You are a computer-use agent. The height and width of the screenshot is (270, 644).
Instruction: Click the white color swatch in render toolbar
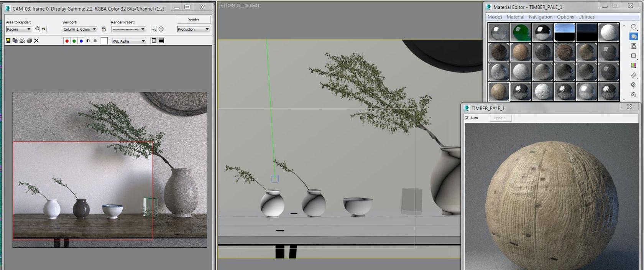[x=104, y=41]
